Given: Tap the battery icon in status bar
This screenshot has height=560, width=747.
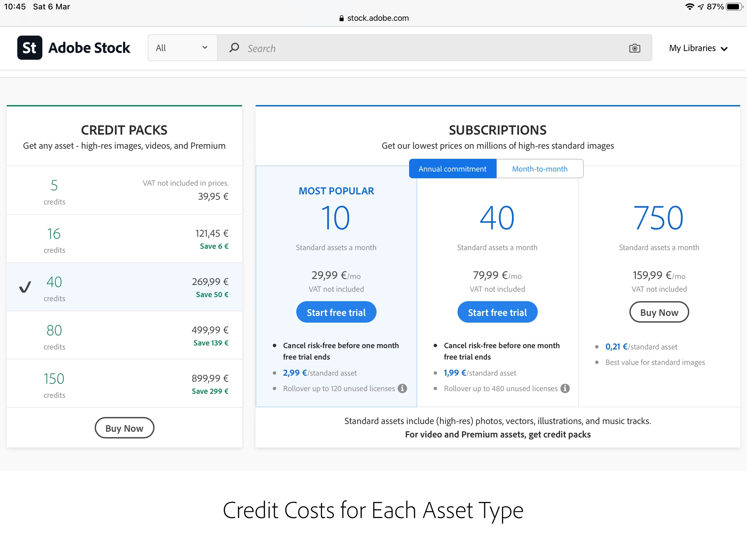Looking at the screenshot, I should [x=734, y=6].
